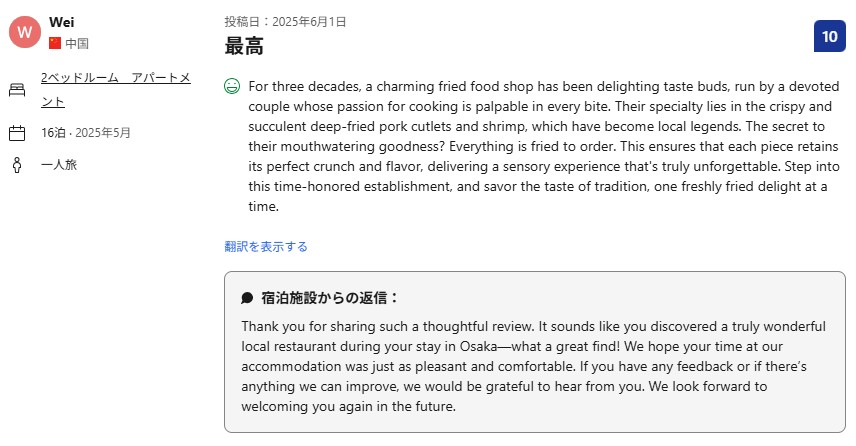Image resolution: width=856 pixels, height=446 pixels.
Task: Click the 一人旅 traveler type label
Action: (x=59, y=164)
